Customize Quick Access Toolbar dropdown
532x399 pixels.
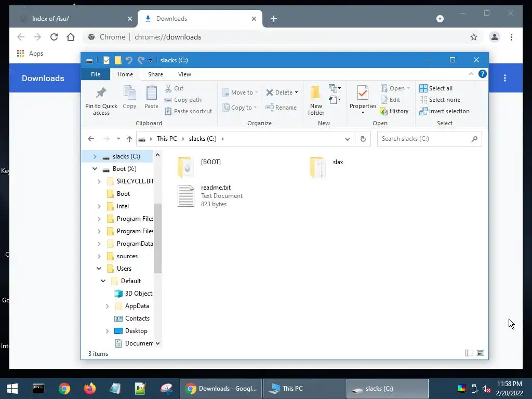tap(150, 60)
